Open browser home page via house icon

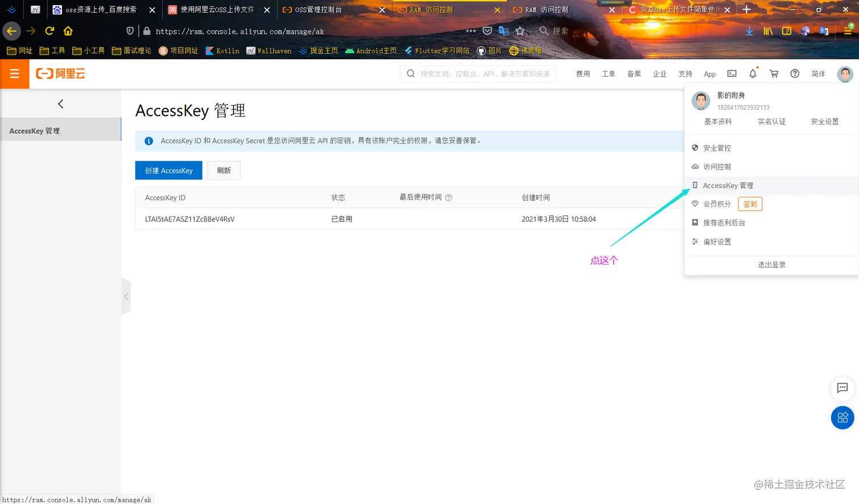click(68, 31)
